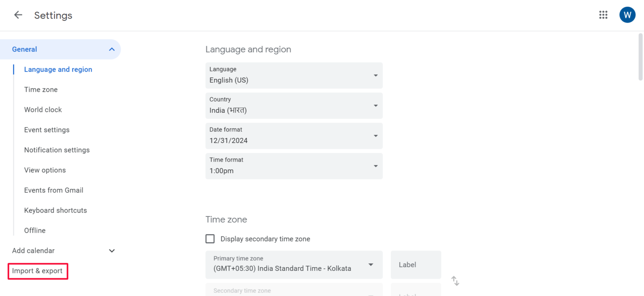This screenshot has height=296, width=644.
Task: Open Keyboard shortcuts settings
Action: pyautogui.click(x=55, y=210)
